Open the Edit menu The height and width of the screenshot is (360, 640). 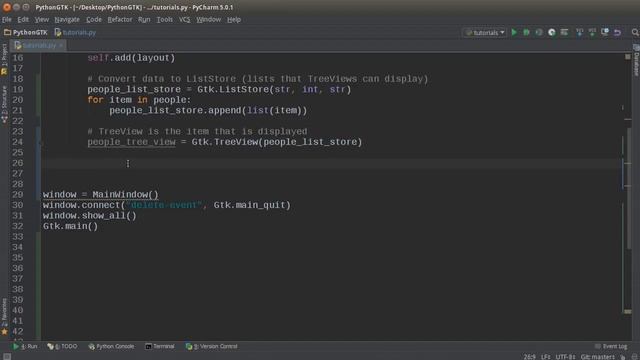coord(23,20)
